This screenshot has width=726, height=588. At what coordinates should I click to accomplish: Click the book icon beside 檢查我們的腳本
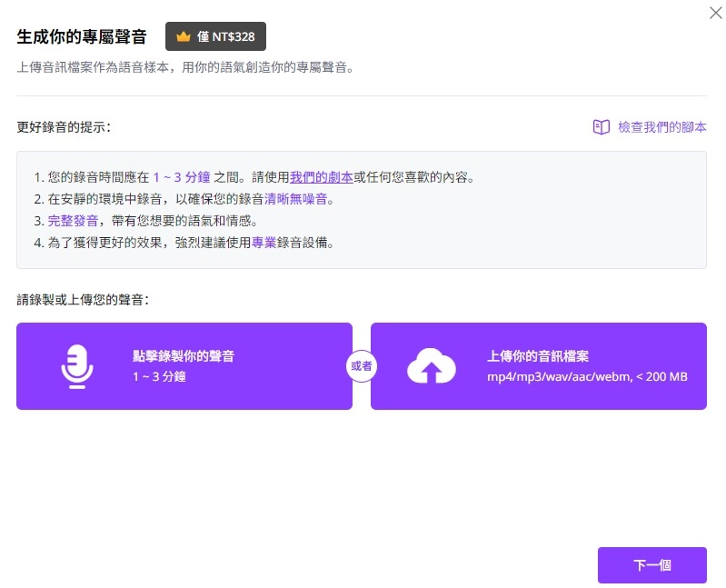click(601, 127)
